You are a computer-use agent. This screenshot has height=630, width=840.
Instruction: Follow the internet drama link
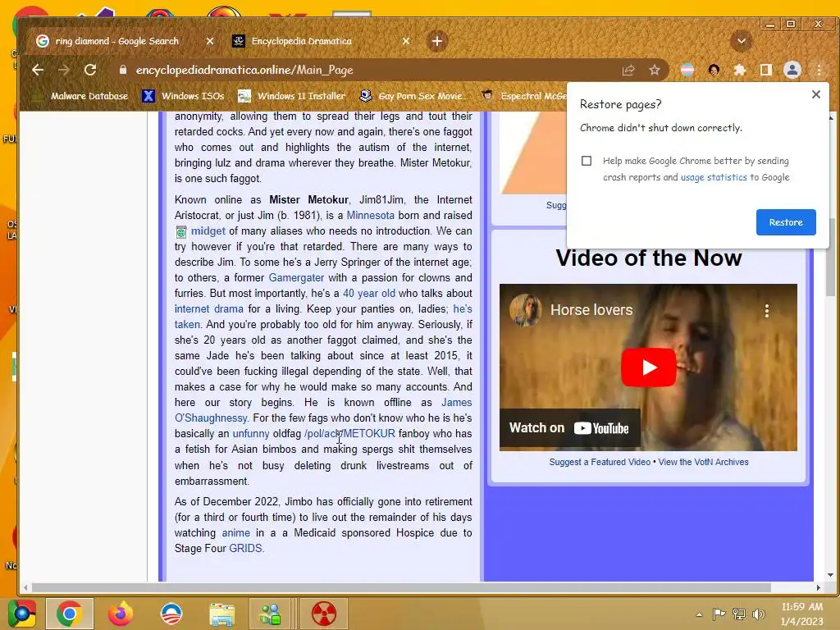pos(209,308)
